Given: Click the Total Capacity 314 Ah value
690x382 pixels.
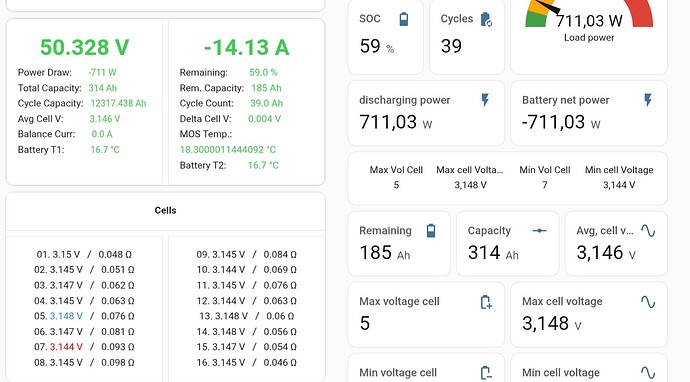Looking at the screenshot, I should [x=103, y=88].
